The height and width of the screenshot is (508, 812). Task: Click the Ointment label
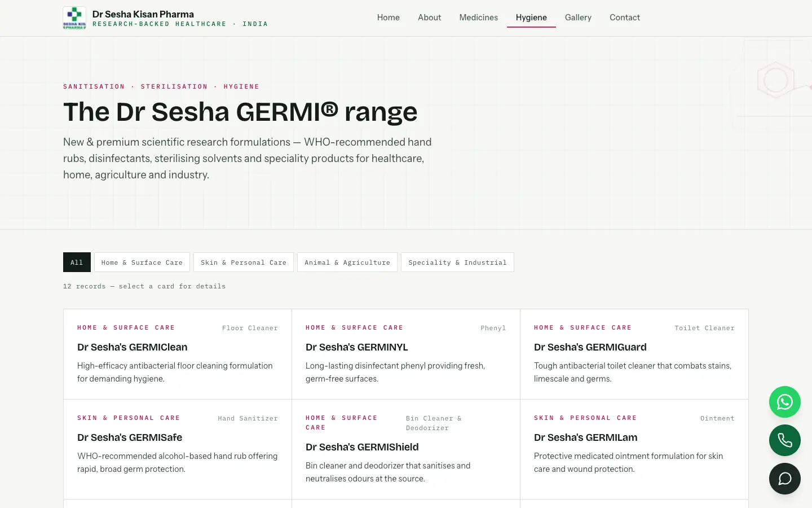717,418
